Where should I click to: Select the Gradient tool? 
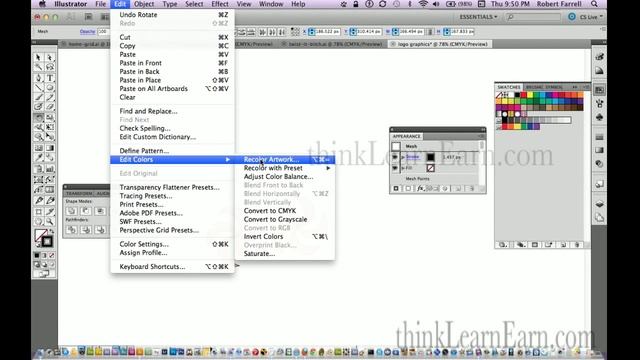coord(49,148)
